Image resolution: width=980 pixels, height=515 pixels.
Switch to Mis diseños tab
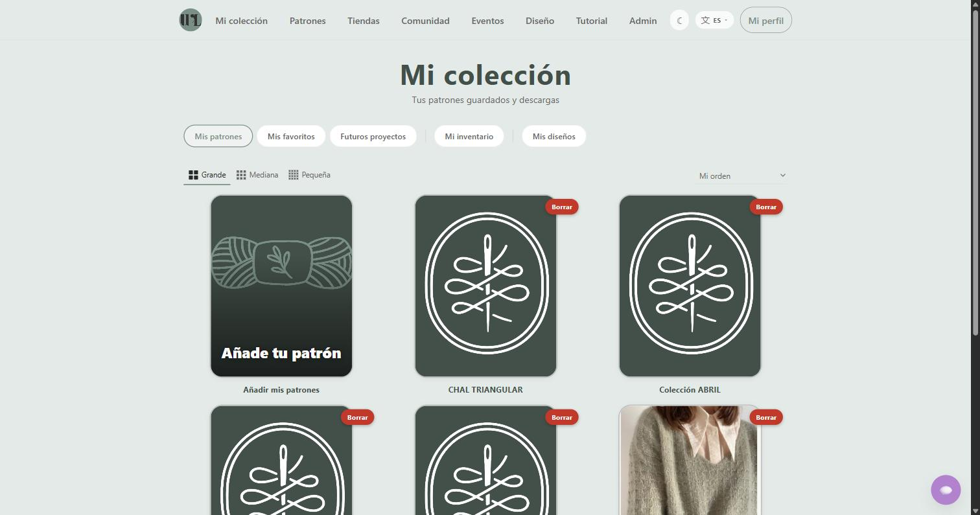554,136
